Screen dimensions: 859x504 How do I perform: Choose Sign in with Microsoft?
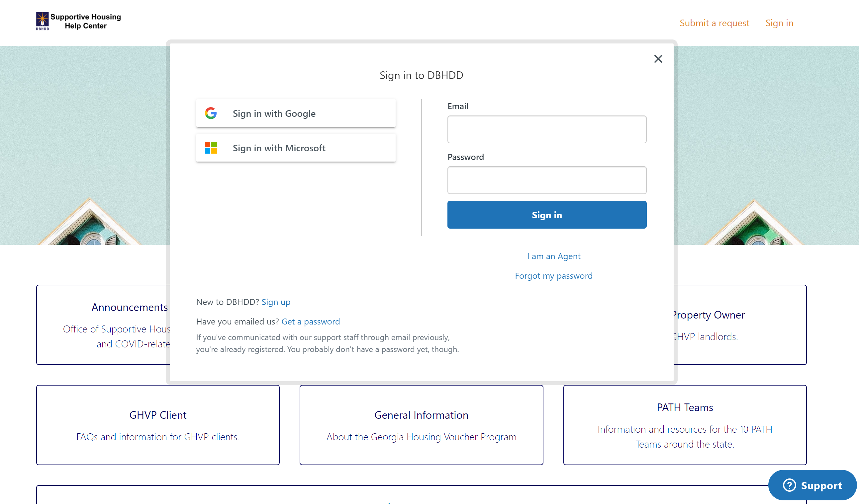tap(296, 148)
